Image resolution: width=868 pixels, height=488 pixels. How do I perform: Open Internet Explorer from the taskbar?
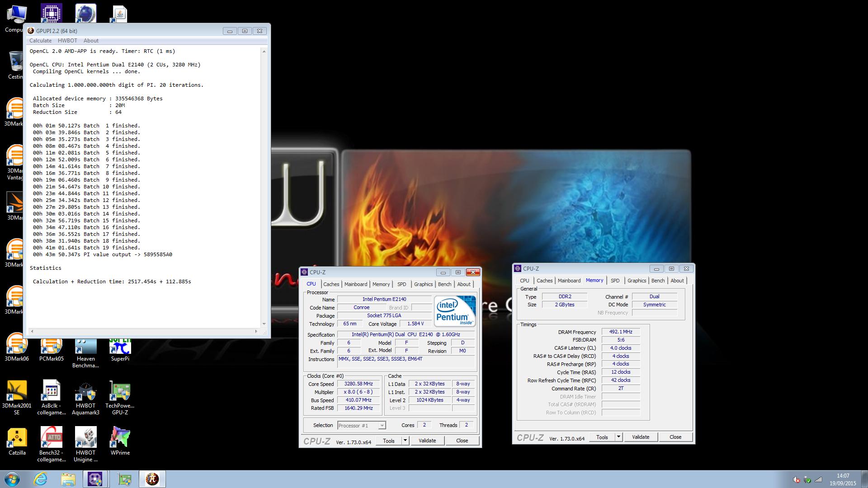[41, 479]
